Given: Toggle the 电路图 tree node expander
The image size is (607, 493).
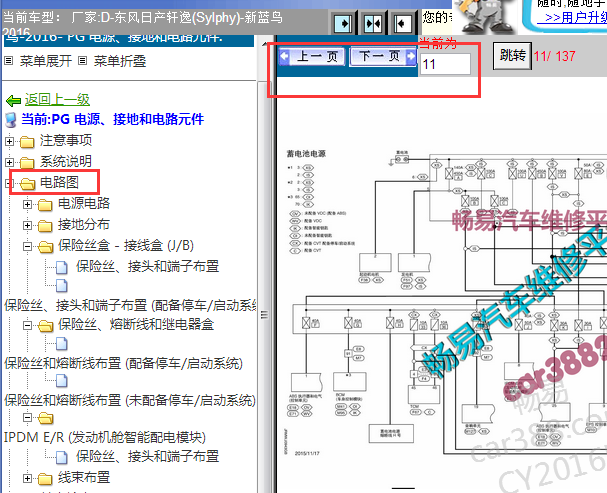Looking at the screenshot, I should click(10, 183).
